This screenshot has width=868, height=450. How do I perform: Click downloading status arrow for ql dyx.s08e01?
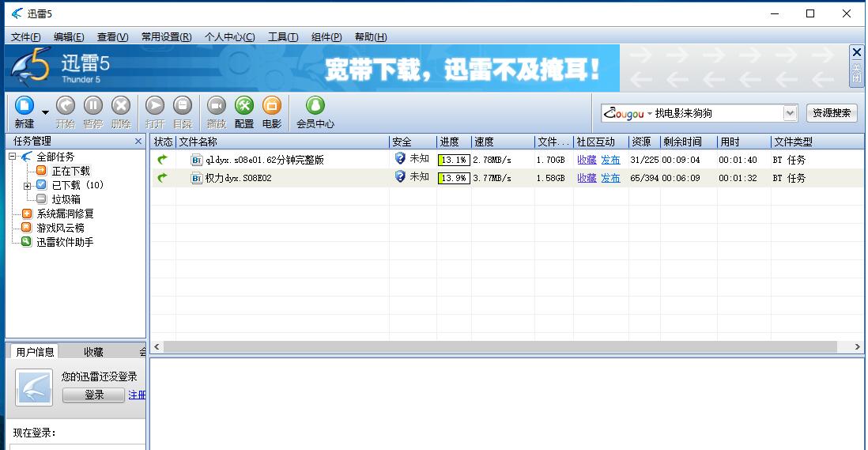point(162,160)
